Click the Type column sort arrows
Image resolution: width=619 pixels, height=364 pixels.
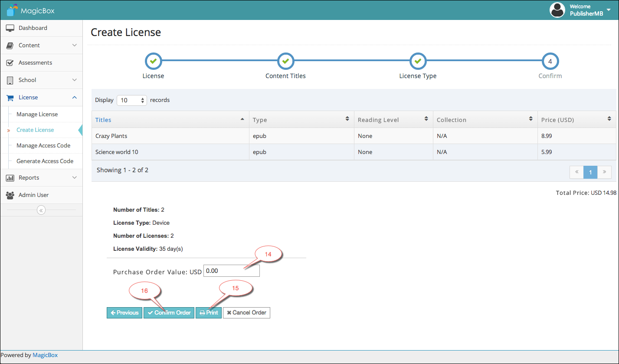(x=347, y=118)
